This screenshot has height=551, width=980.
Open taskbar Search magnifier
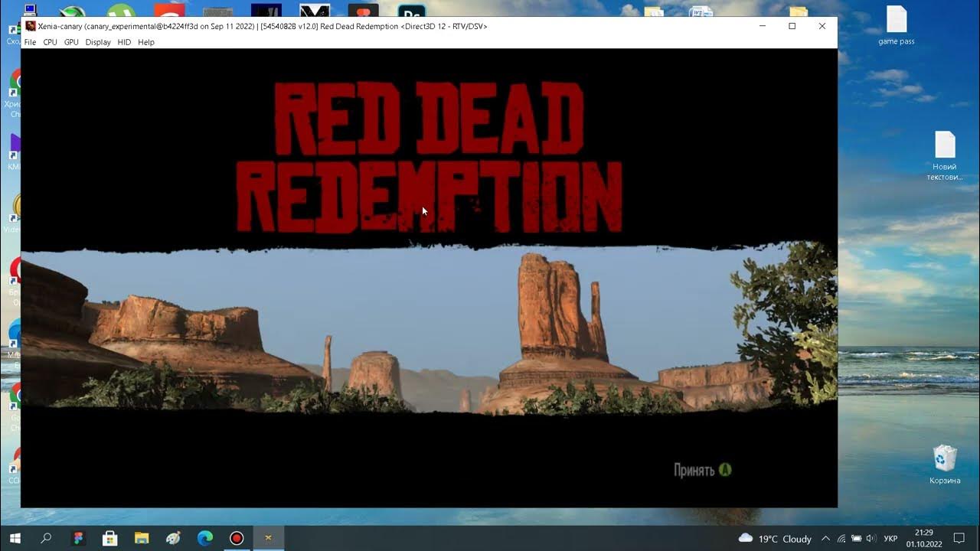(46, 538)
